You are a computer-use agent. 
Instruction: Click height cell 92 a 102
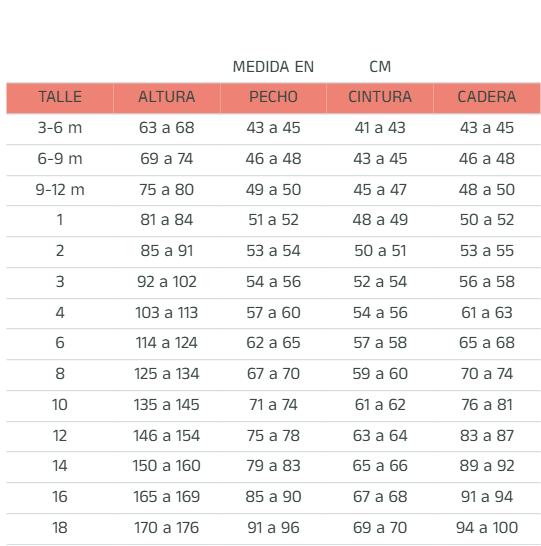tap(167, 282)
